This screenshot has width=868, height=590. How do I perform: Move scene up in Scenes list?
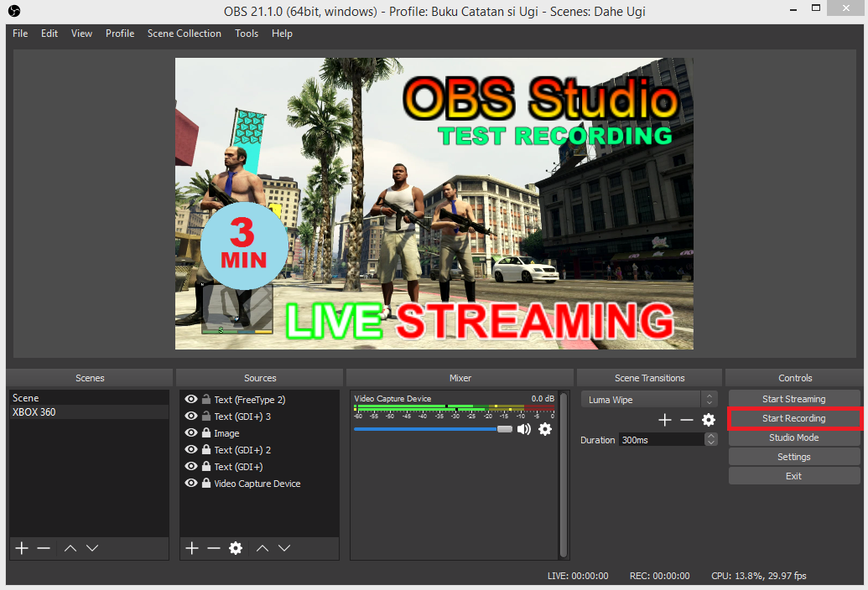[x=70, y=548]
